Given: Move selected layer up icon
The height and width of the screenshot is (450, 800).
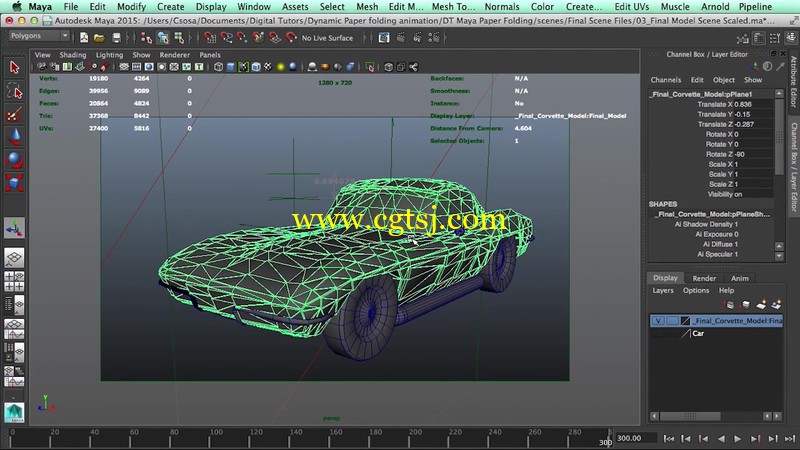Looking at the screenshot, I should coord(730,305).
